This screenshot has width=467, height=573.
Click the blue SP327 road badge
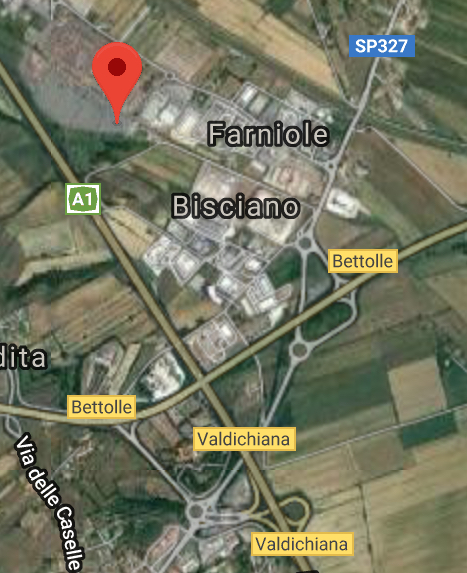(x=382, y=46)
